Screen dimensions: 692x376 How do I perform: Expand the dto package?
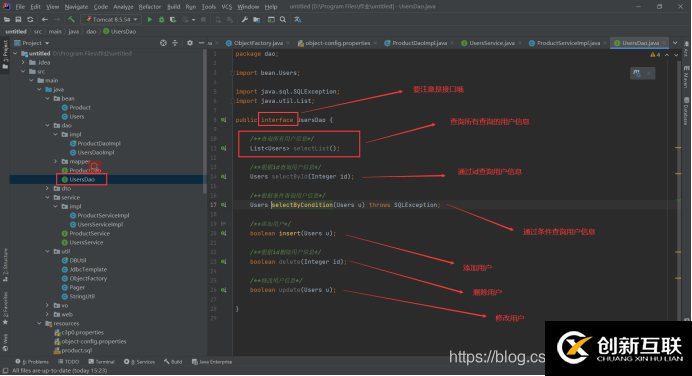[x=48, y=188]
